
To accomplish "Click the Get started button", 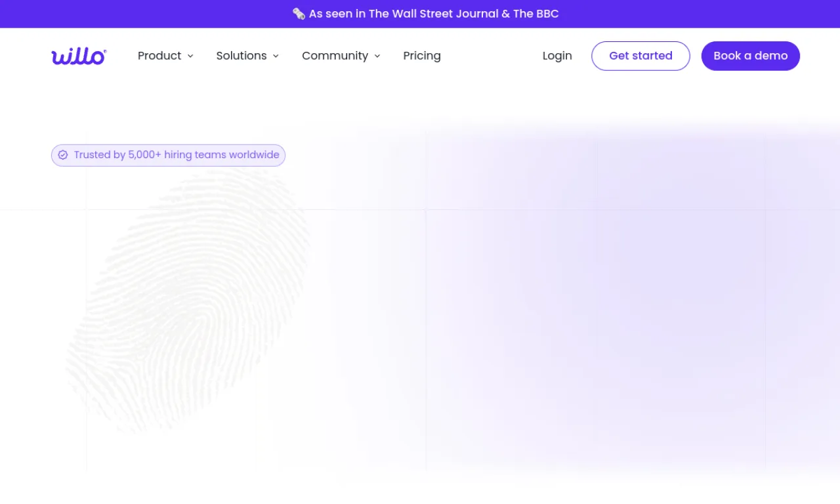I will click(x=640, y=56).
